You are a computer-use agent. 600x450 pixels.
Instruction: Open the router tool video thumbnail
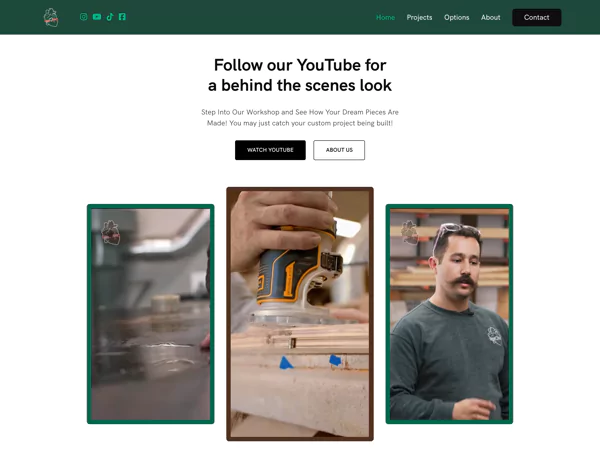point(300,314)
